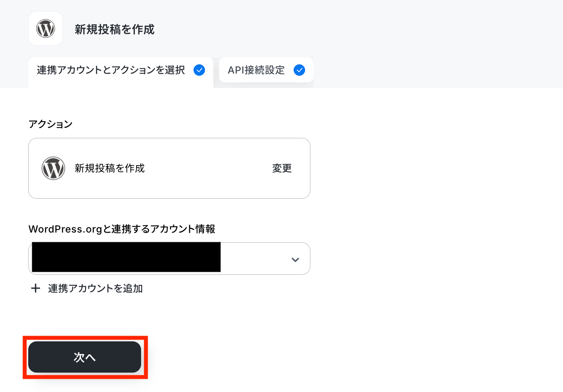Open the API接続設定 tab
563x392 pixels.
(266, 70)
